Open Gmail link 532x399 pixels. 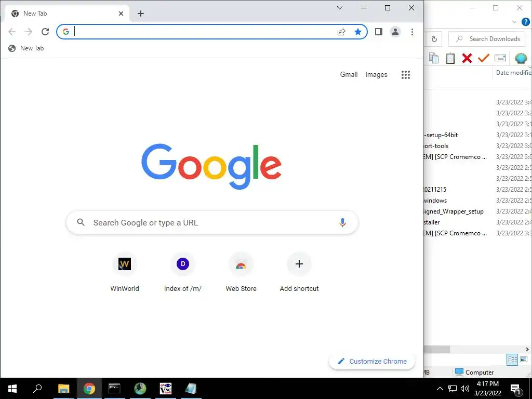coord(349,75)
